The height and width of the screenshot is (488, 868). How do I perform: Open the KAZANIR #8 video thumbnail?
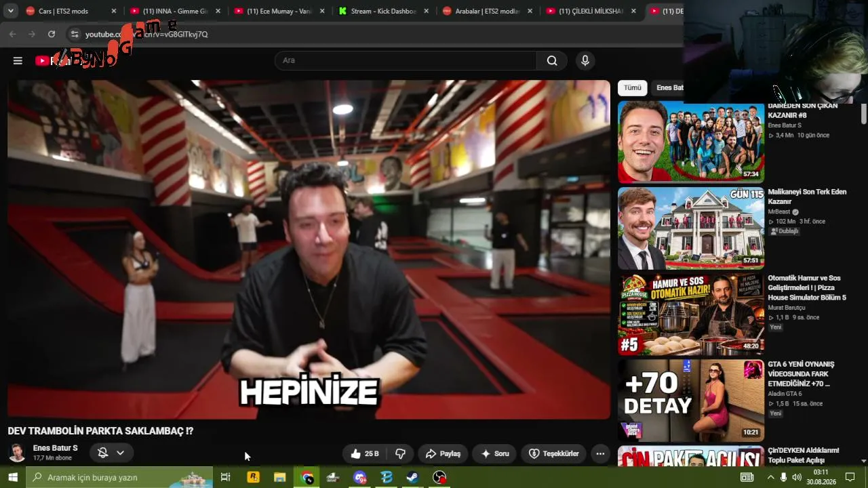click(x=691, y=142)
